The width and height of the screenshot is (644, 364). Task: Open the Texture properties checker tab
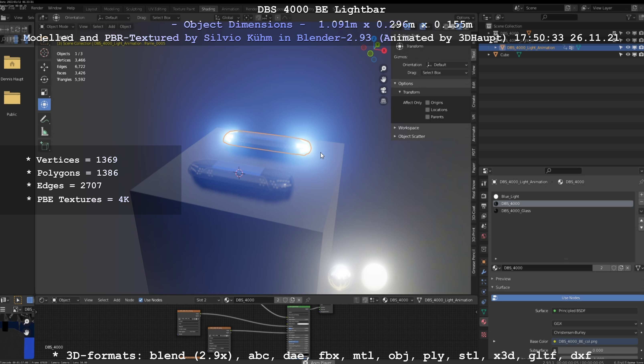pos(484,335)
